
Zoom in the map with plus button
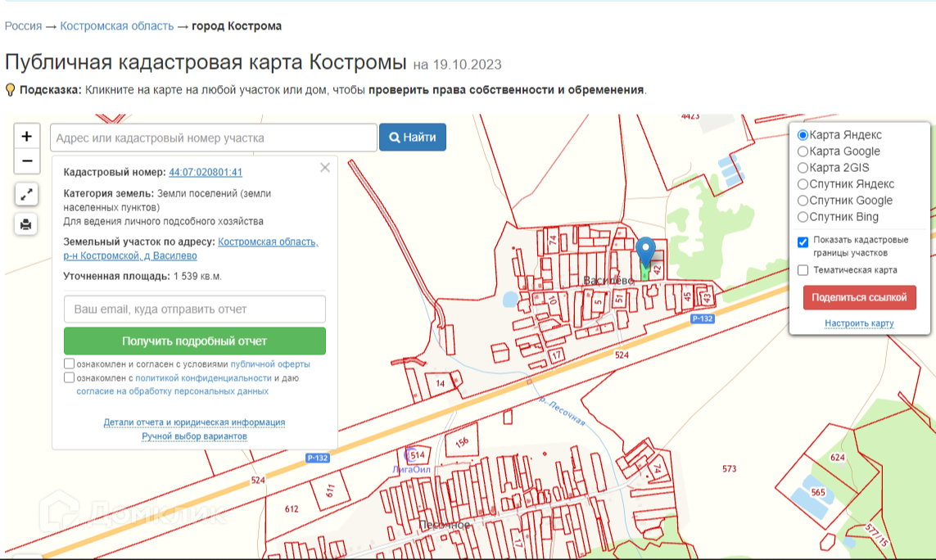(x=27, y=137)
